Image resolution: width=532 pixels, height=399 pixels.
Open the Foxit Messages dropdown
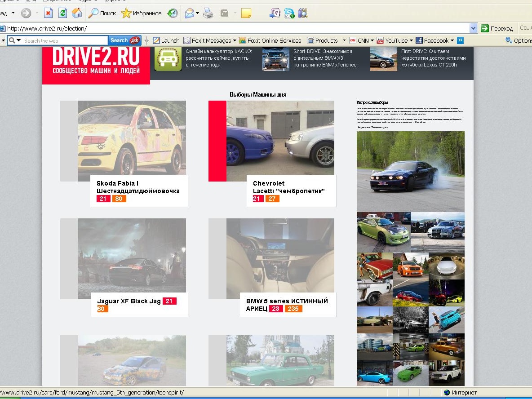(x=210, y=41)
